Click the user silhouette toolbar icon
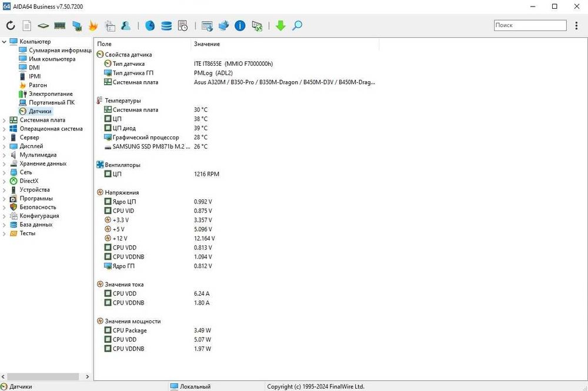 [126, 25]
